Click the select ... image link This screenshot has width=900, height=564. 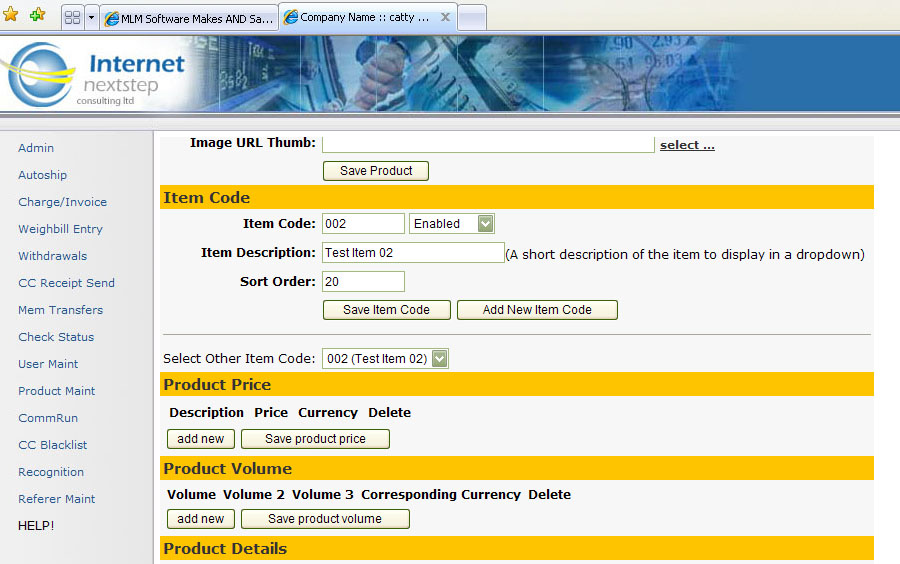pos(687,145)
